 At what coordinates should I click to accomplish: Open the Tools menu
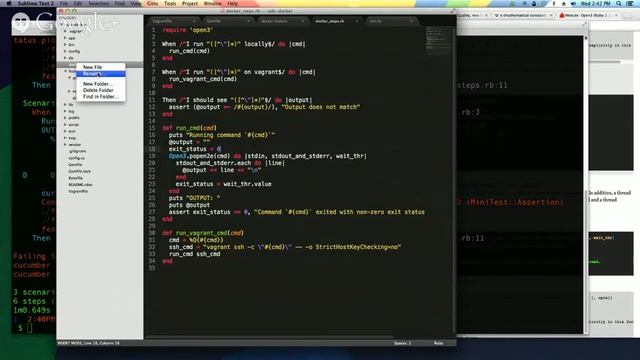(170, 3)
